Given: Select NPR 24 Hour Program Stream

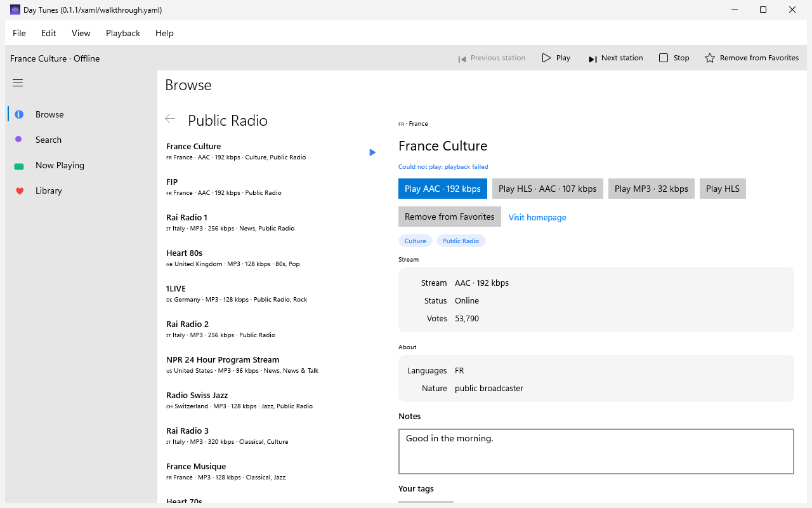Looking at the screenshot, I should pos(271,364).
